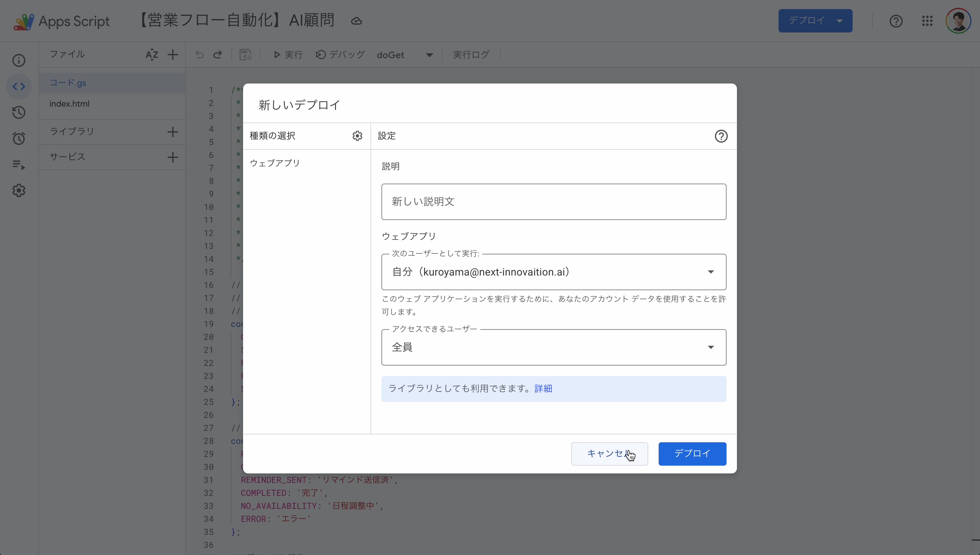Select ウェブアプリ deployment type
Viewport: 980px width, 555px height.
tap(275, 162)
